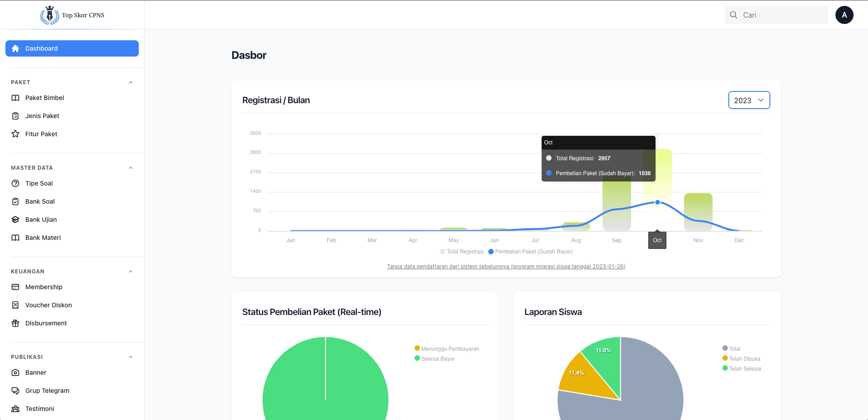Click the Voucher Diskon percent icon
The image size is (868, 420).
click(15, 305)
